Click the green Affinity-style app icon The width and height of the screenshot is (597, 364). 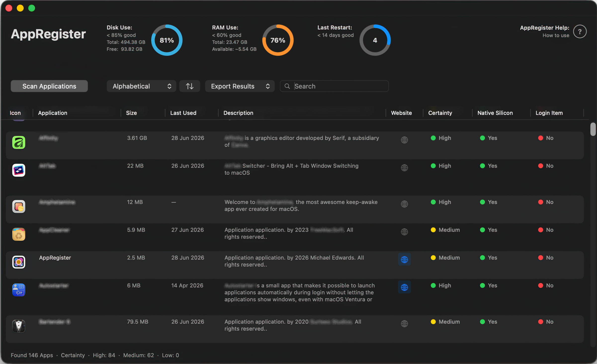[x=19, y=142]
